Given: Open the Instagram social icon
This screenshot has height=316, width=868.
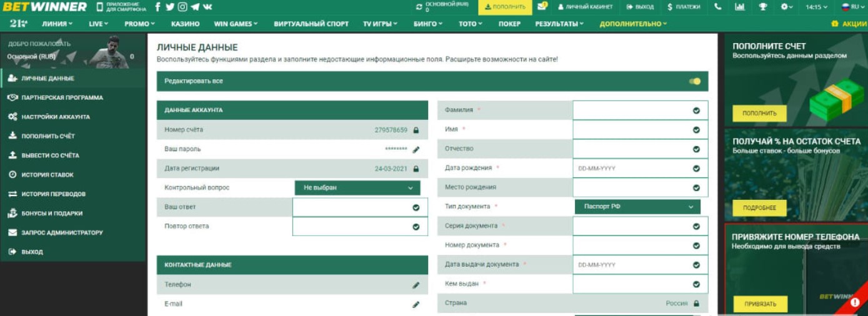Looking at the screenshot, I should coord(182,7).
